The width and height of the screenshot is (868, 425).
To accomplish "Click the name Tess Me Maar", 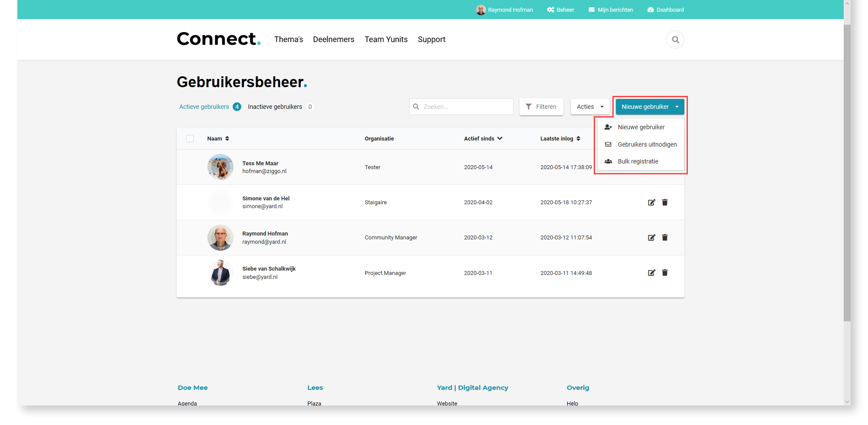I will click(x=260, y=163).
